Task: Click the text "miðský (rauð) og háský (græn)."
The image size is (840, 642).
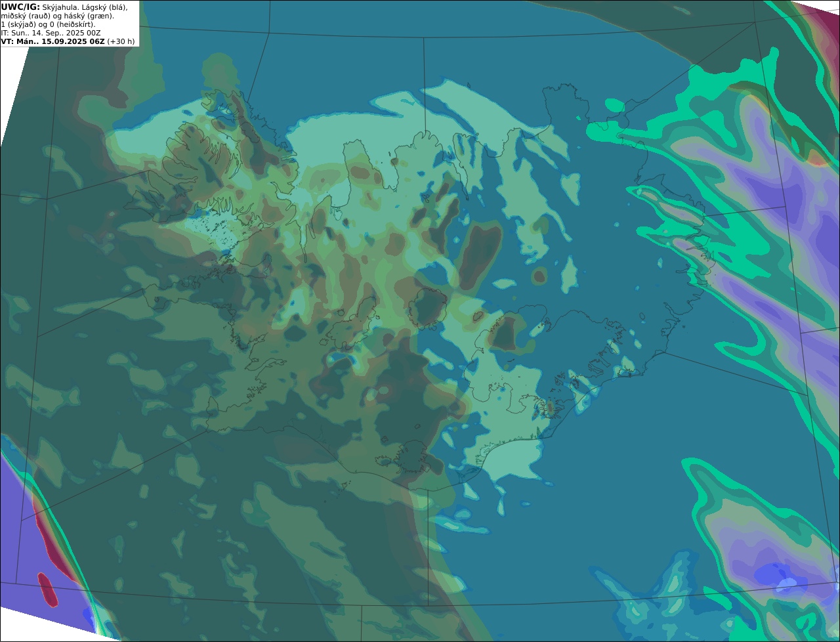Action: pyautogui.click(x=57, y=16)
